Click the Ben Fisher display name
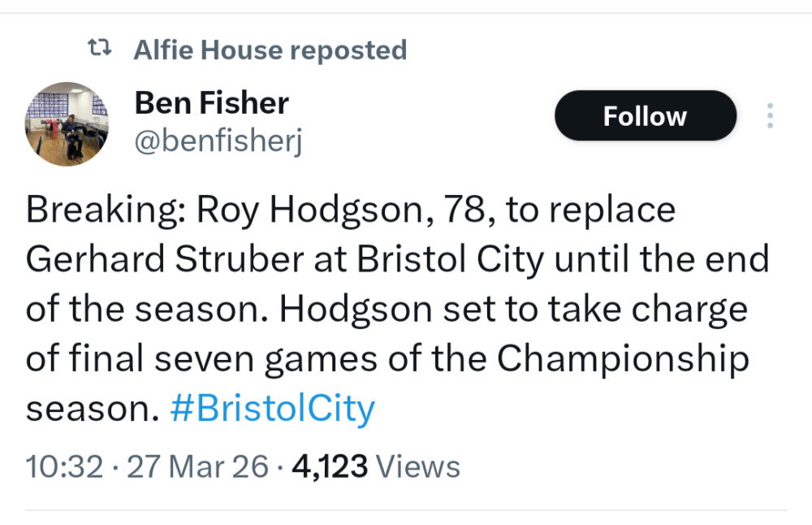The width and height of the screenshot is (812, 525). (211, 103)
